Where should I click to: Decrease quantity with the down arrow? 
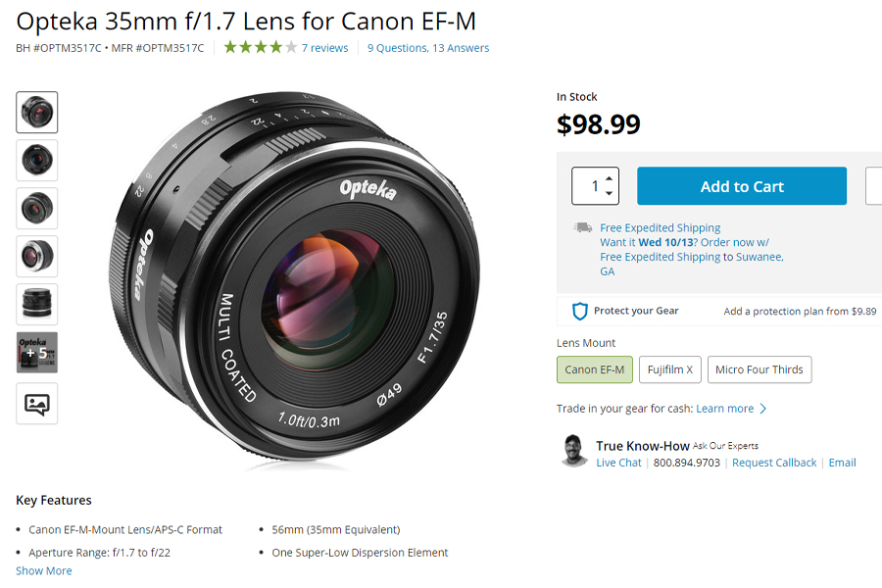point(610,194)
